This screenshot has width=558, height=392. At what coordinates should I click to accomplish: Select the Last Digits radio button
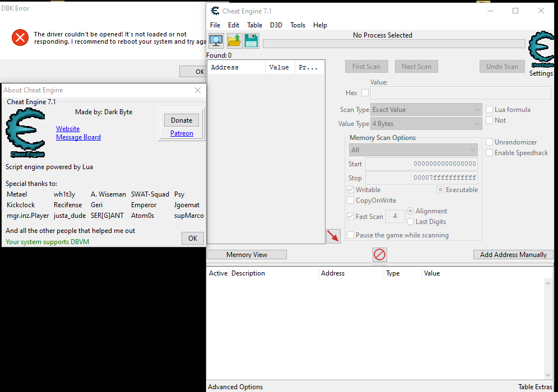410,222
